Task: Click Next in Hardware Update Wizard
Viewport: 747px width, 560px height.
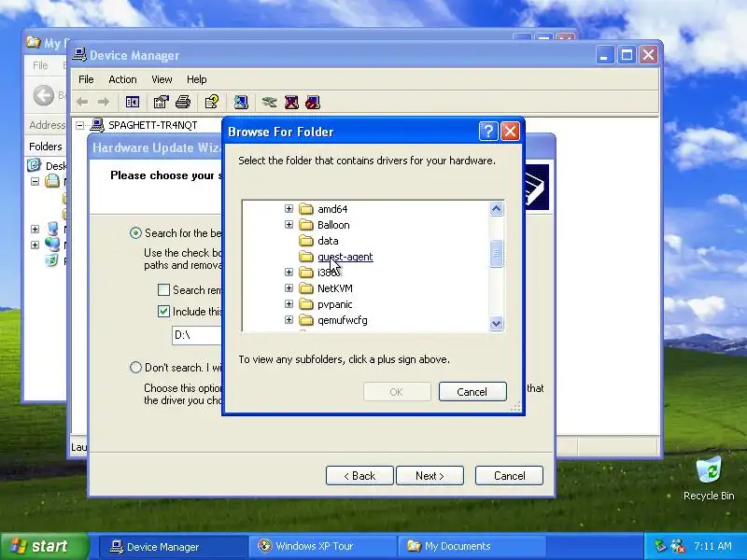Action: (x=430, y=476)
